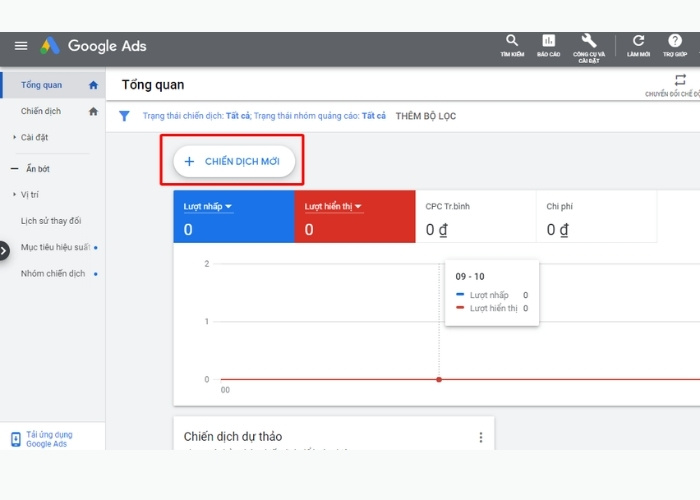Open the Lượt nhấp metric dropdown
This screenshot has height=500, width=700.
click(208, 207)
